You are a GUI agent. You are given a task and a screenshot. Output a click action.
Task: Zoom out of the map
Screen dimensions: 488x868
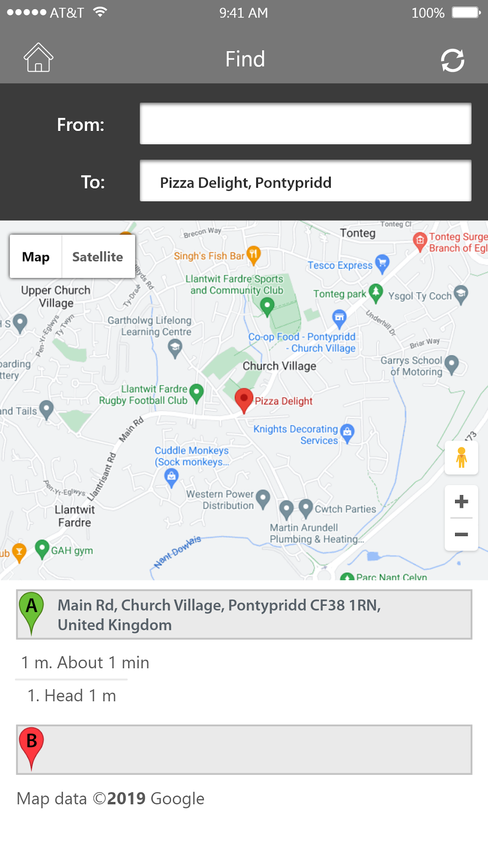click(x=461, y=534)
